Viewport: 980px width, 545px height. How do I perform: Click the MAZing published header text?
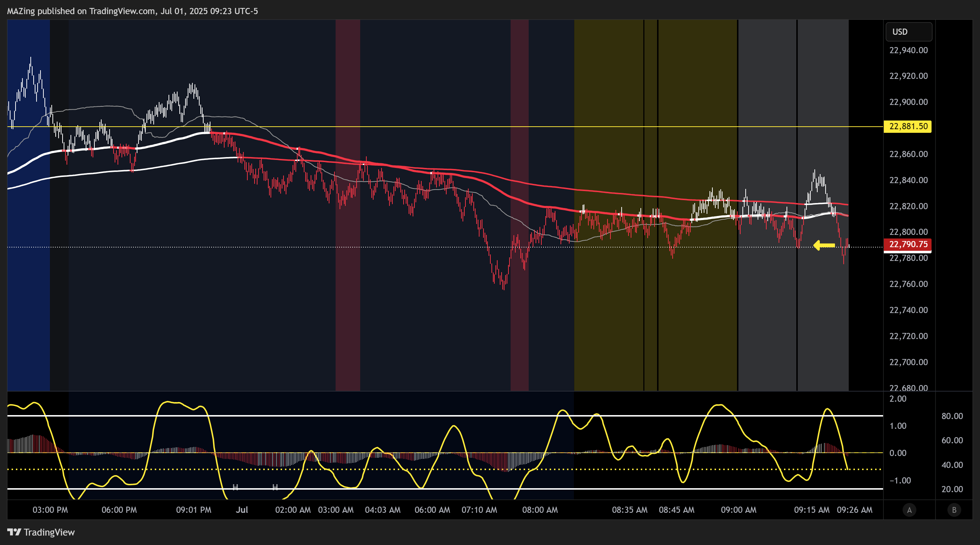coord(132,11)
